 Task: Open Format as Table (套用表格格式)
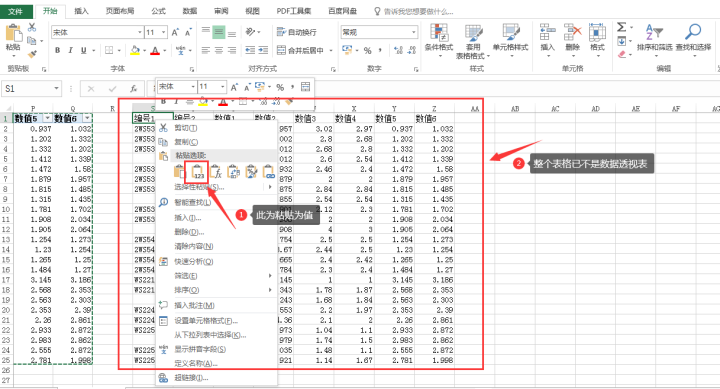pyautogui.click(x=473, y=42)
